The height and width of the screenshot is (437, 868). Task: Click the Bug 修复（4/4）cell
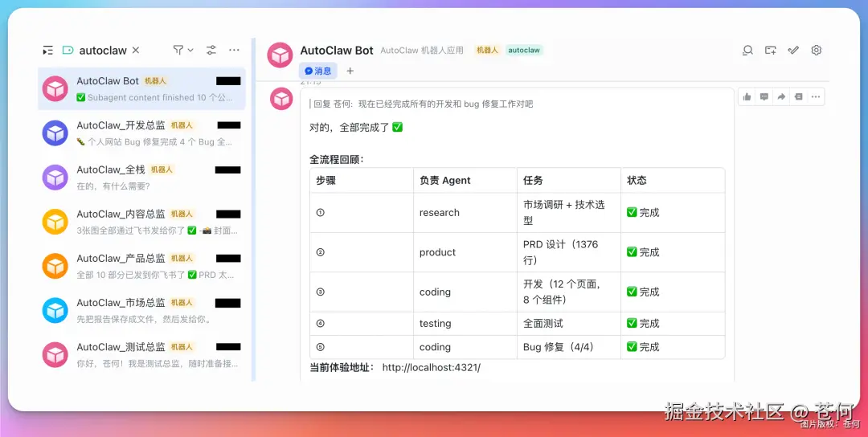click(x=568, y=347)
